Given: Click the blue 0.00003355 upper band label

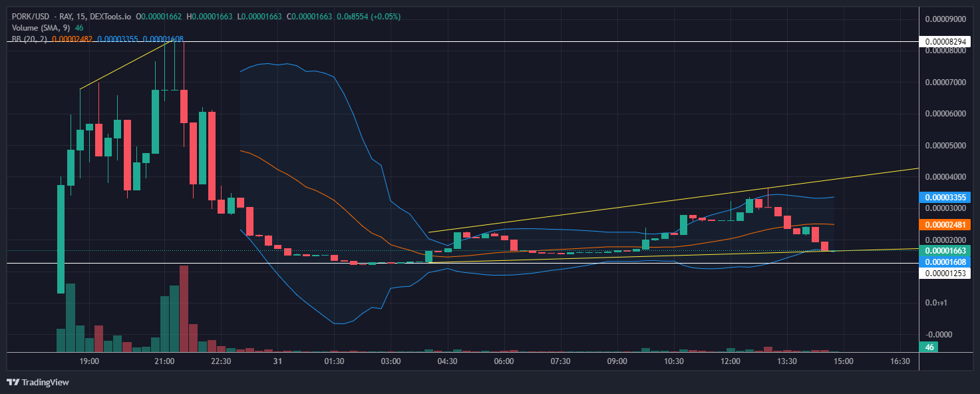Looking at the screenshot, I should click(x=945, y=198).
